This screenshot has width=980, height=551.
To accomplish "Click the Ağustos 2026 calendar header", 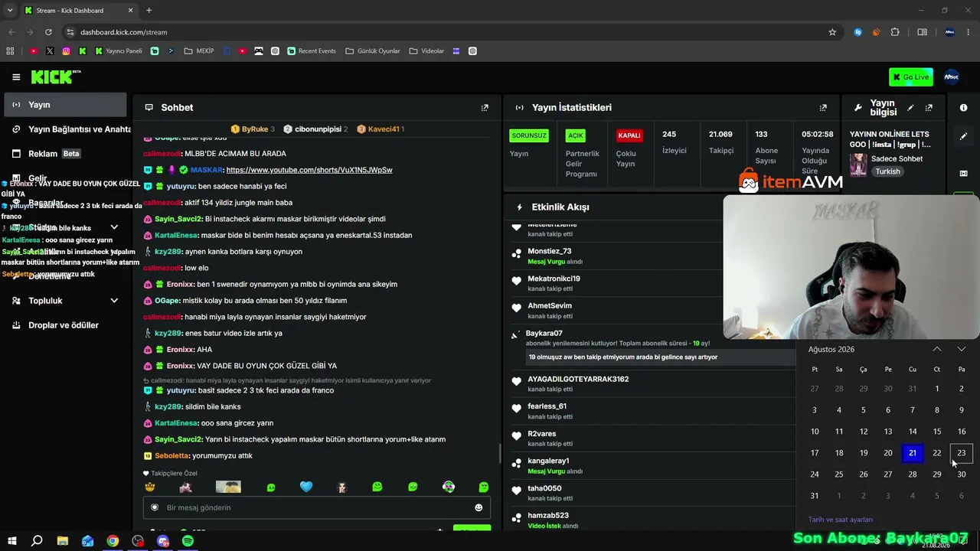I will (831, 349).
